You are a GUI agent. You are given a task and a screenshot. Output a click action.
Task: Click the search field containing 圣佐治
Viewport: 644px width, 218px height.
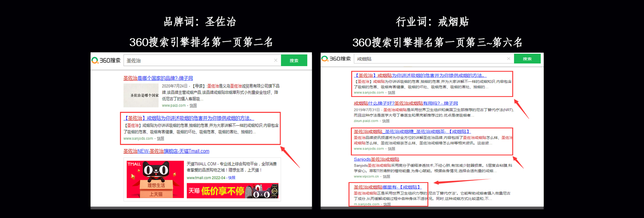[202, 60]
